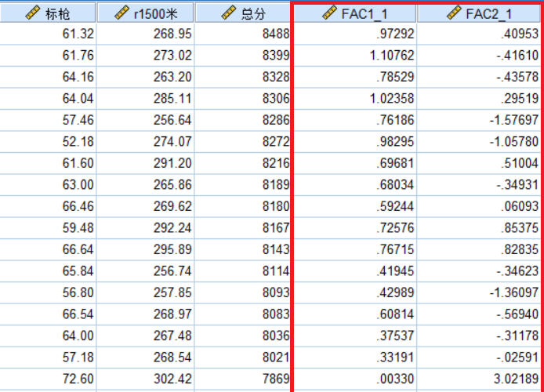This screenshot has width=544, height=392.
Task: Select the cell with value 66.46
Action: [x=48, y=206]
